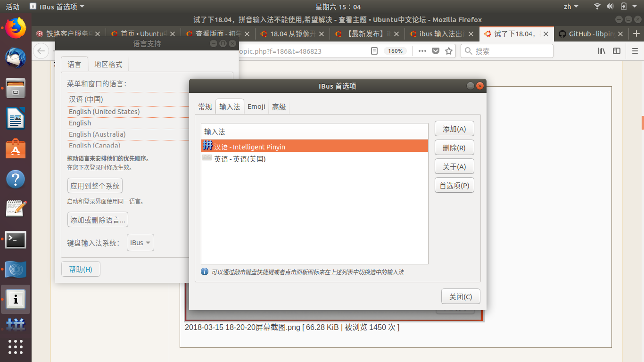Click the 添加(A) button
Screen dimensions: 644x362
454,129
